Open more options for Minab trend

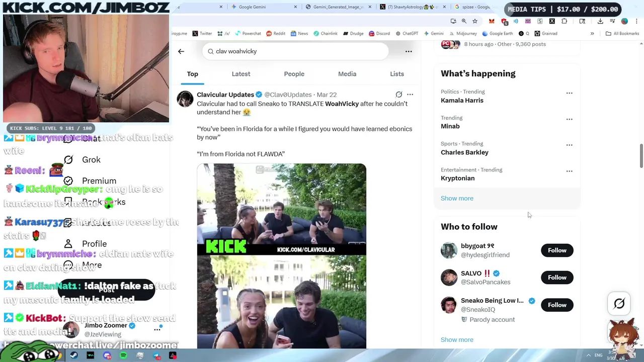point(569,119)
